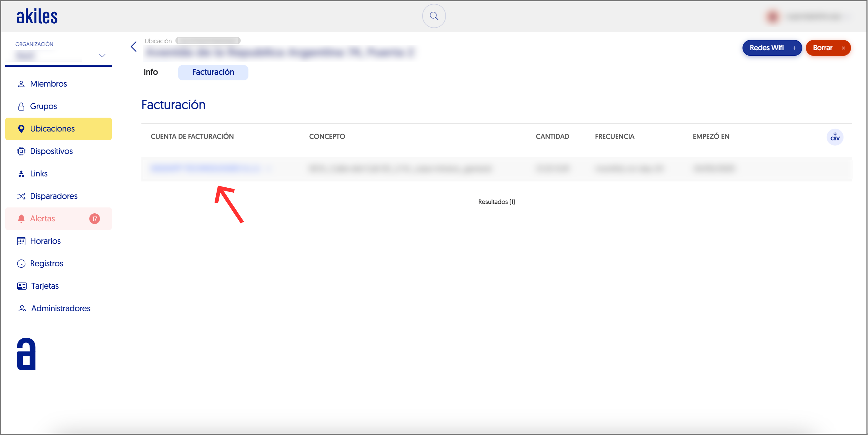Switch to the Info tab
Viewport: 868px width, 435px height.
[x=151, y=72]
